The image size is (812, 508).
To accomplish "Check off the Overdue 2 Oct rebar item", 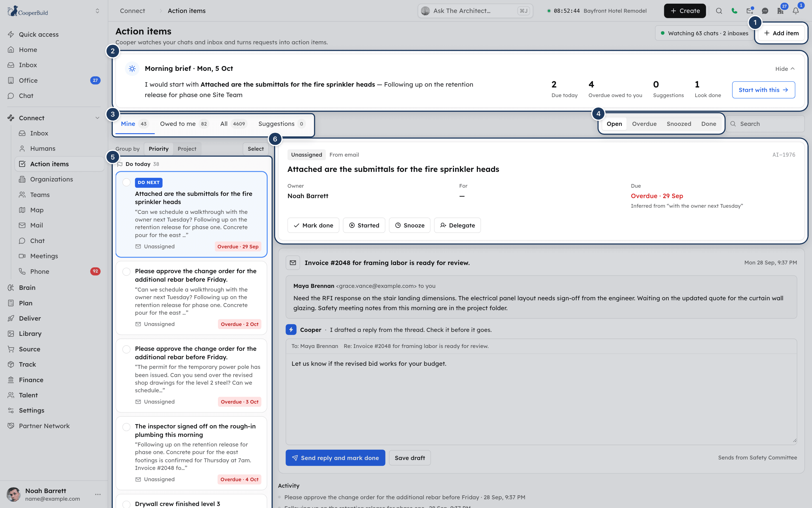I will coord(126,271).
